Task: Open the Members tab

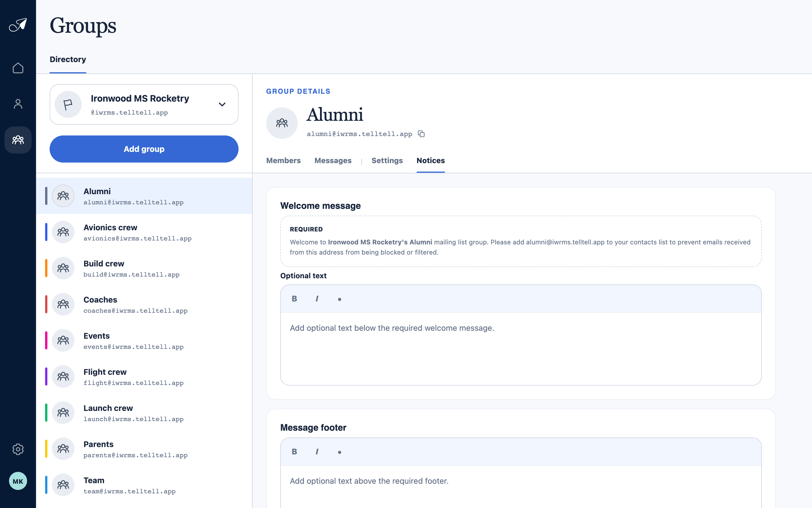Action: (283, 161)
